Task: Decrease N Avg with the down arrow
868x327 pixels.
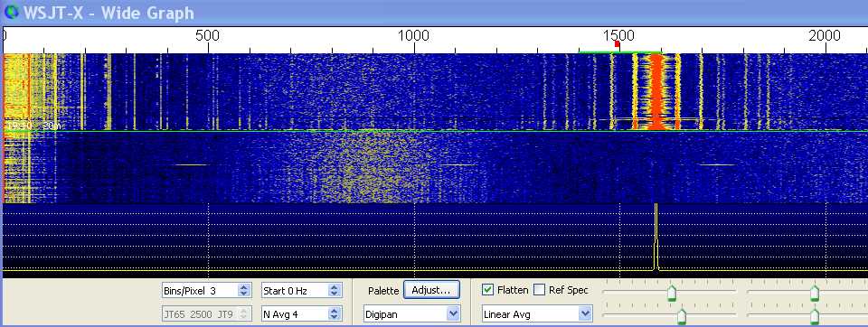Action: 334,317
